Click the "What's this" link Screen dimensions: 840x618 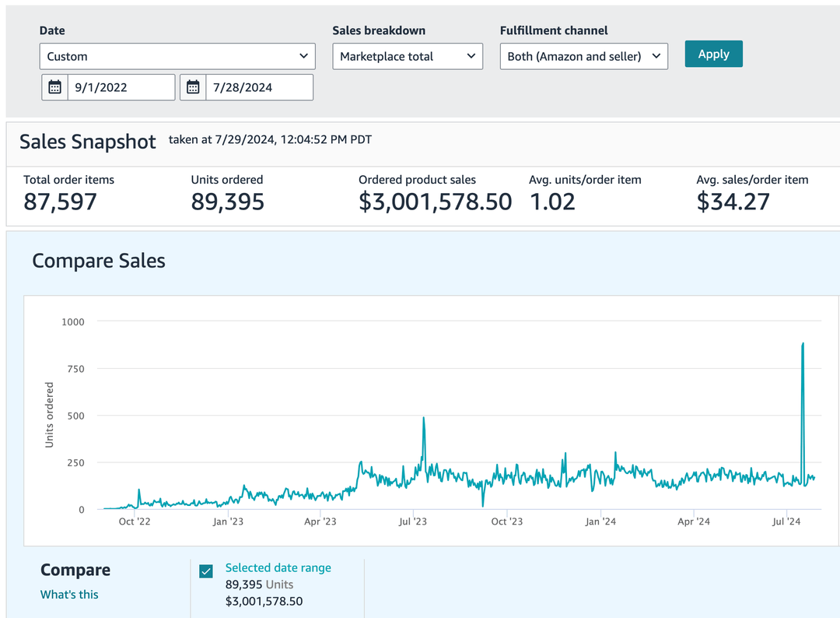click(69, 595)
